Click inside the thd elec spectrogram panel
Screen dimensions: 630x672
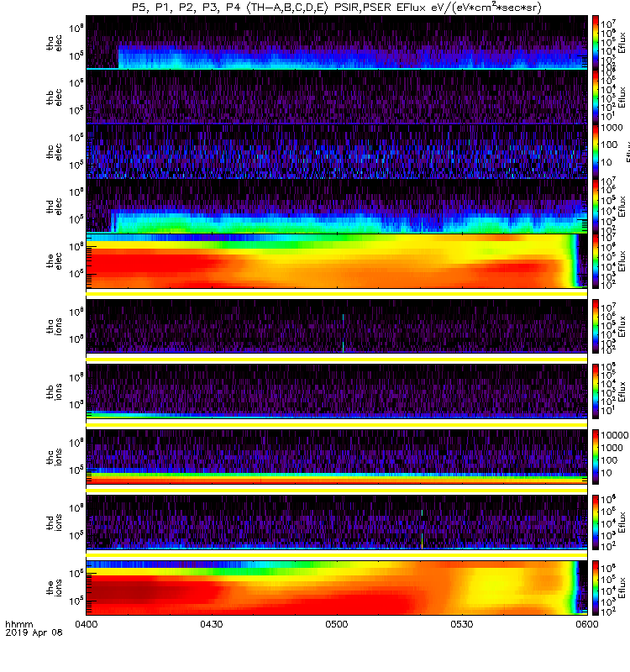click(x=337, y=206)
